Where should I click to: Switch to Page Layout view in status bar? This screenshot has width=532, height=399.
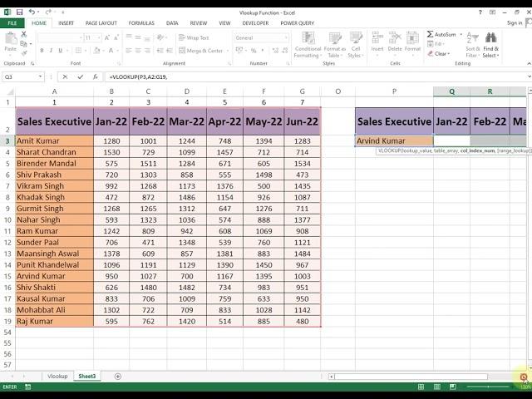[437, 387]
